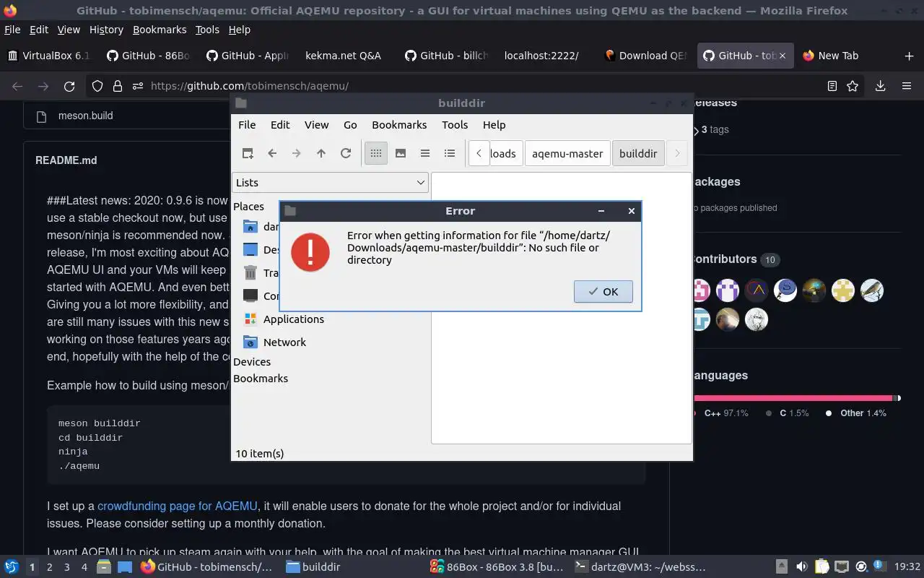Select aqemu-master in the path bar
Viewport: 924px width, 578px height.
(567, 153)
